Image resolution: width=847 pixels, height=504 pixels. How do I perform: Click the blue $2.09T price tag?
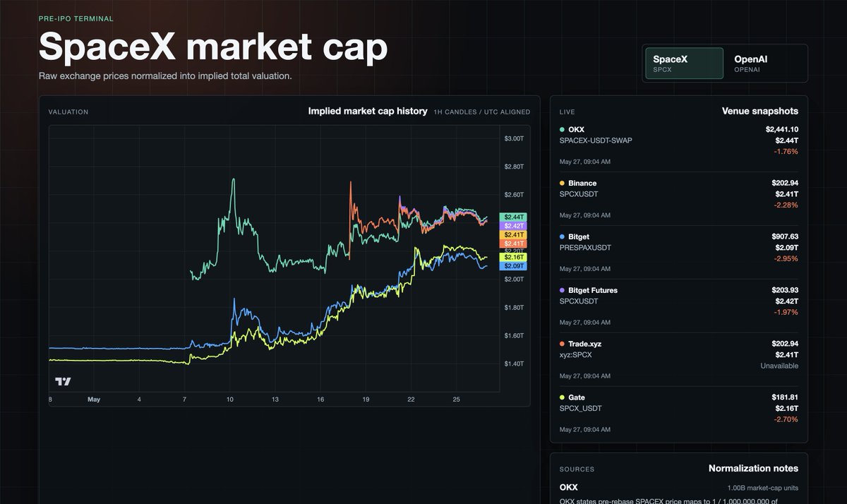pyautogui.click(x=513, y=266)
